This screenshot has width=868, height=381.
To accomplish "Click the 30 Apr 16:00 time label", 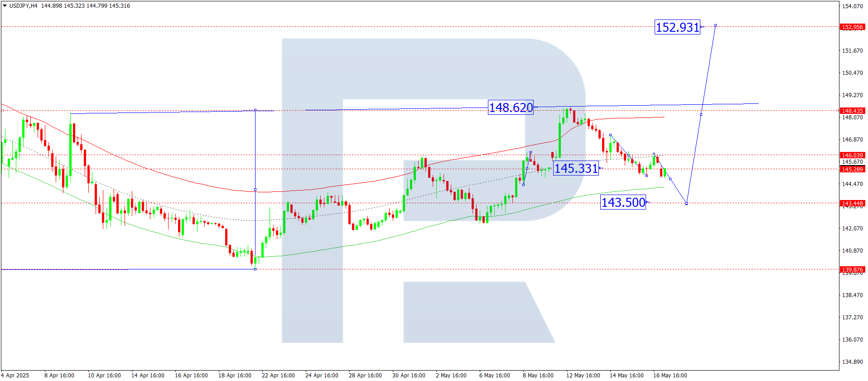I will pyautogui.click(x=409, y=376).
